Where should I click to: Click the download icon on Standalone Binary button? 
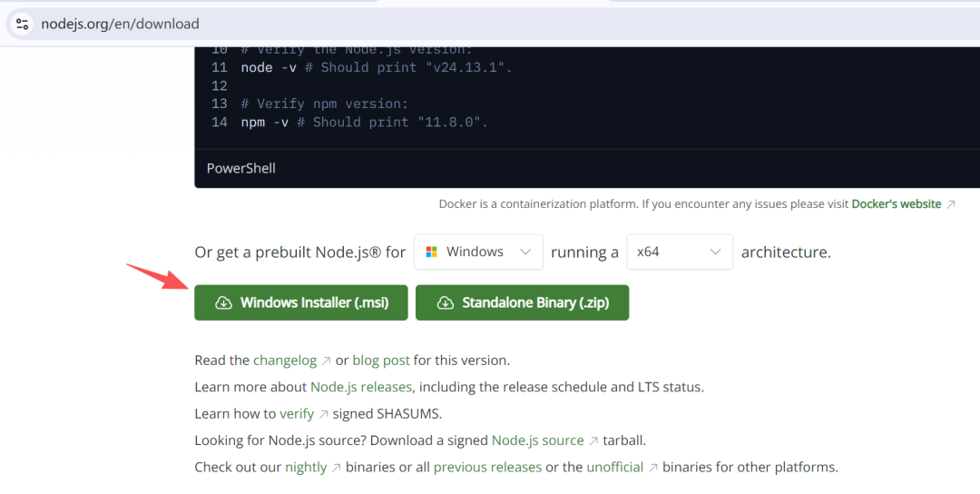445,302
